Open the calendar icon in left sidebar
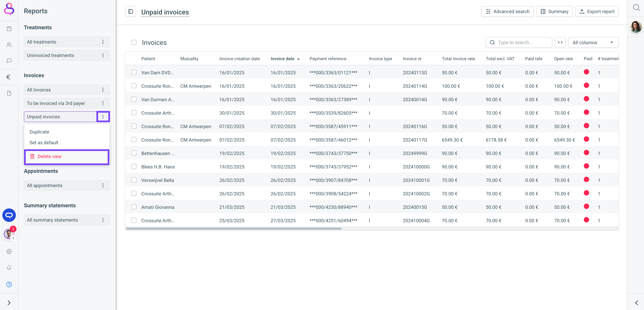The height and width of the screenshot is (310, 644). click(9, 29)
